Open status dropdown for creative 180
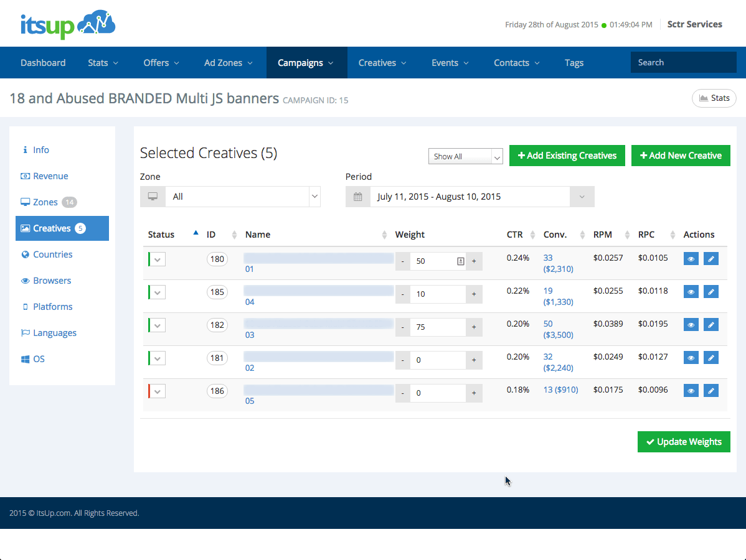The image size is (746, 560). (157, 259)
